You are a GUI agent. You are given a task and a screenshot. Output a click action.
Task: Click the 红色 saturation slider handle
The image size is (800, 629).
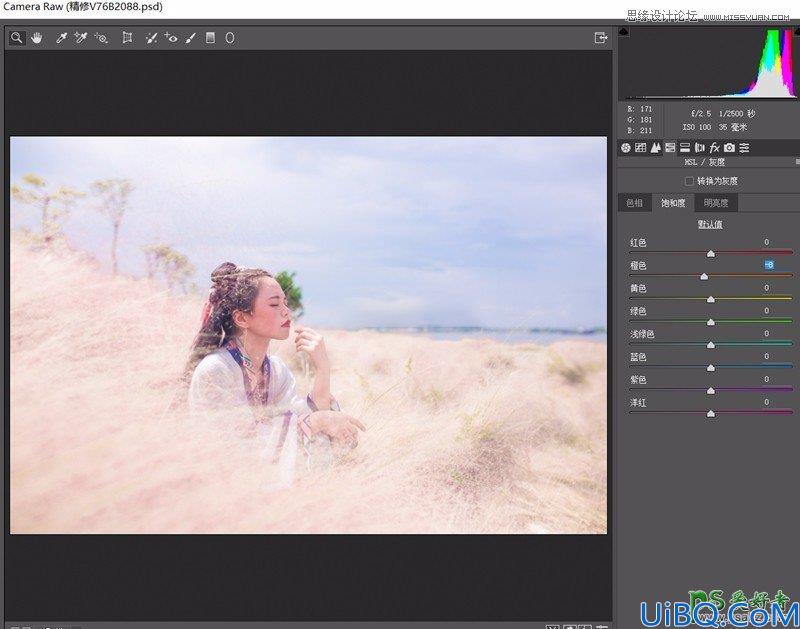point(711,254)
